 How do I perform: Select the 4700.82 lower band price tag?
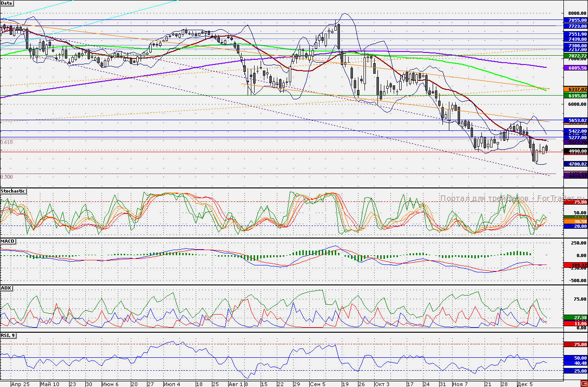click(575, 164)
